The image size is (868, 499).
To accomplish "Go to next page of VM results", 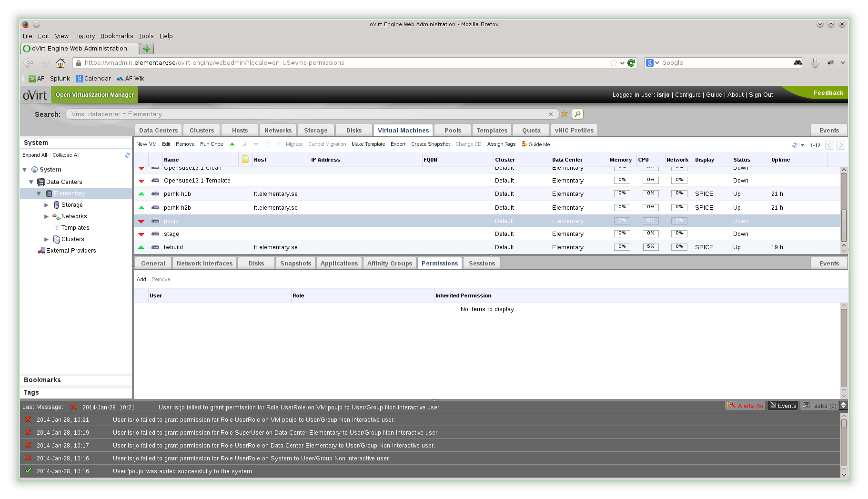I will click(840, 145).
